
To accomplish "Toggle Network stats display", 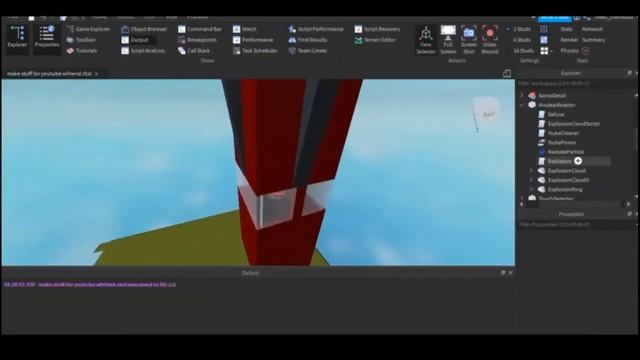I will [592, 29].
